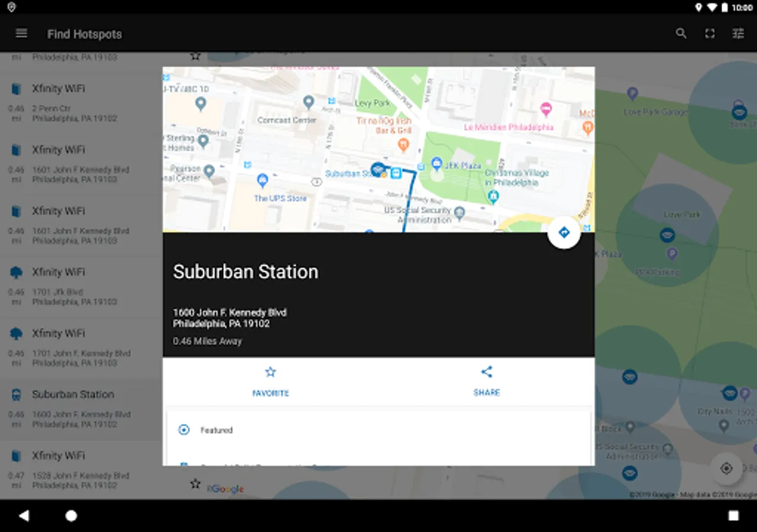Tap train icon beside Suburban Station row
Screen dimensions: 757x532
[16, 395]
